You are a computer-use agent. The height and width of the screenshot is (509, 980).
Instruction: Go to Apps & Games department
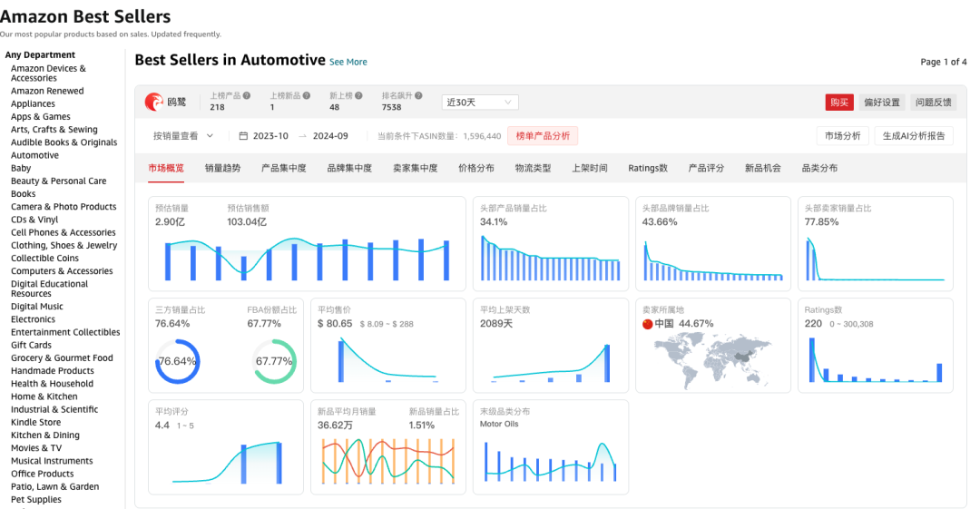[41, 116]
